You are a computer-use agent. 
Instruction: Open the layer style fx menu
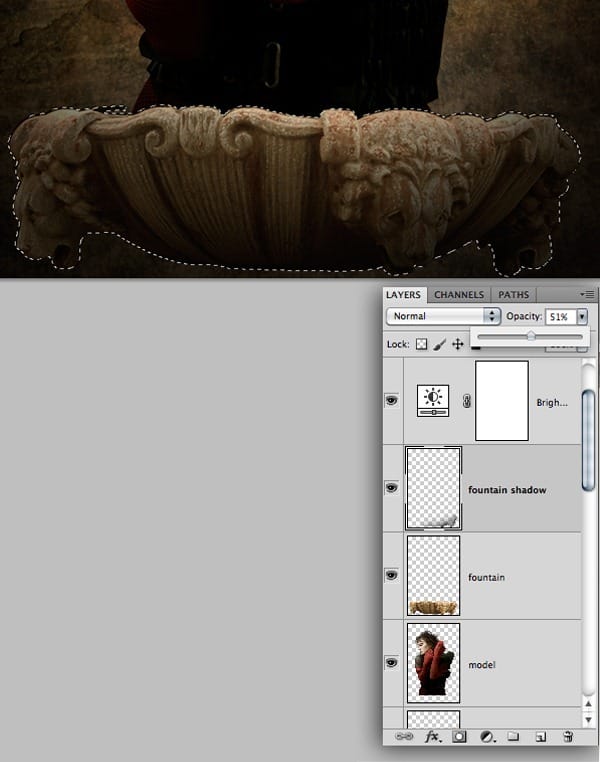click(x=433, y=737)
